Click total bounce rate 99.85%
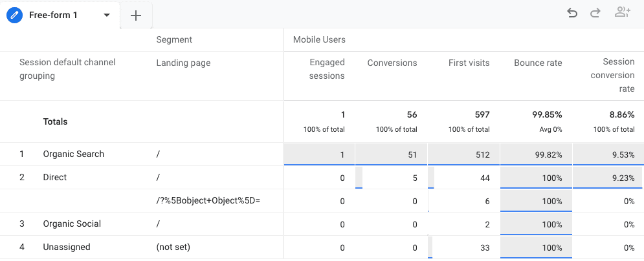Screen dimensions: 644x261 pyautogui.click(x=548, y=115)
